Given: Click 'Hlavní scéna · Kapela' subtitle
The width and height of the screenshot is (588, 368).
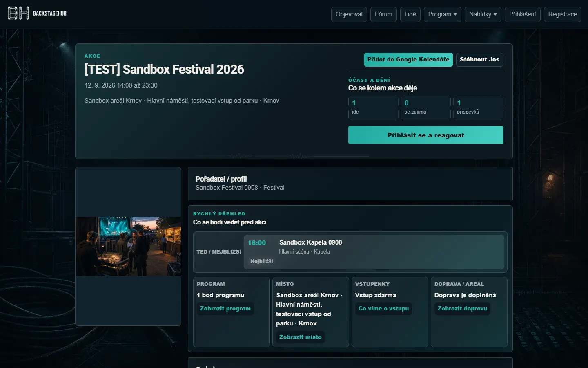Looking at the screenshot, I should click(x=305, y=252).
